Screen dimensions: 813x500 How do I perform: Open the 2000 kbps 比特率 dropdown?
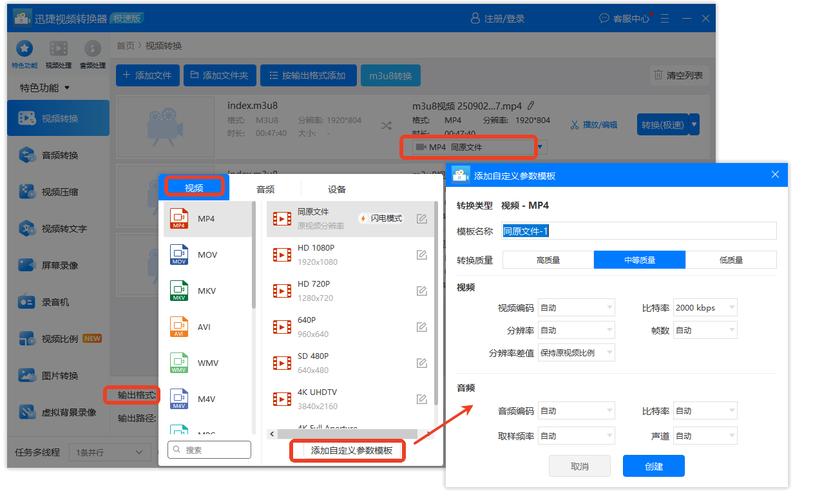(704, 308)
